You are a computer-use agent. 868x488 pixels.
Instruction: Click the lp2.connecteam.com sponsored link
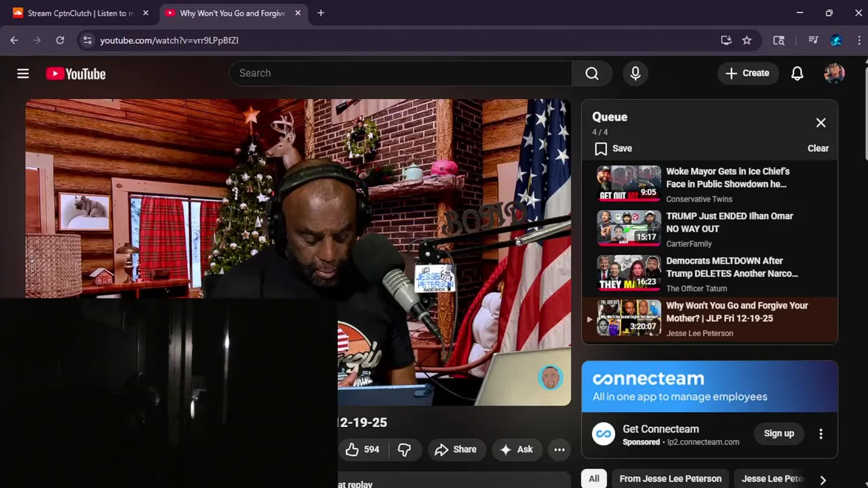click(703, 442)
